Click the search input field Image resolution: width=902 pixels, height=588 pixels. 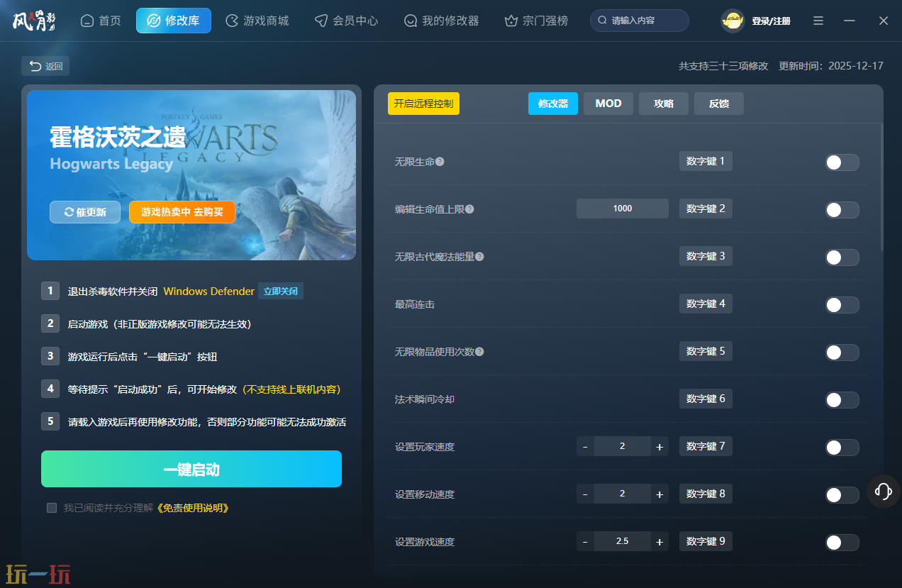(x=640, y=21)
